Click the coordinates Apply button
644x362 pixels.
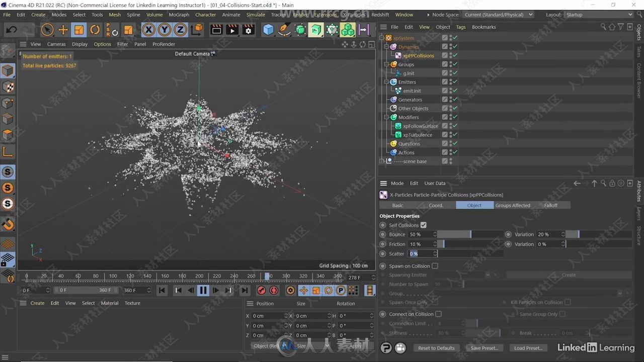pyautogui.click(x=355, y=346)
